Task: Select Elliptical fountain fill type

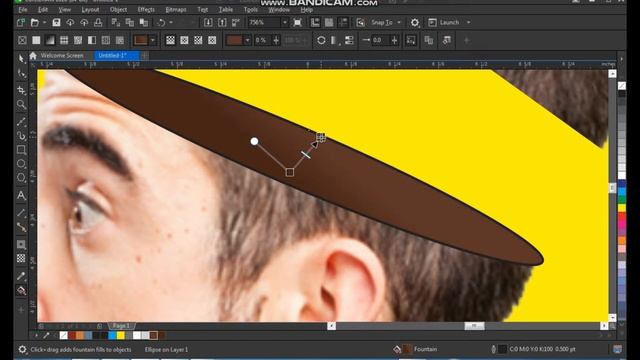Action: pos(184,40)
